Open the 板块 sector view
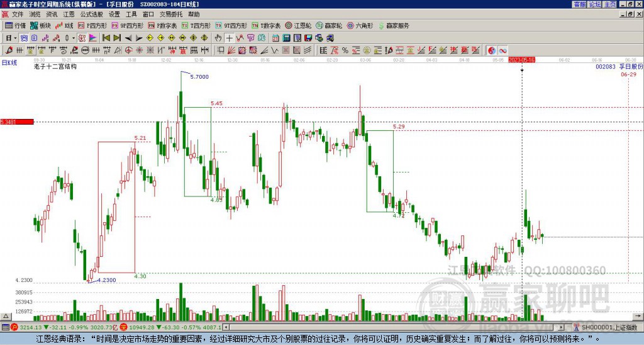This screenshot has height=345, width=644. click(x=40, y=25)
